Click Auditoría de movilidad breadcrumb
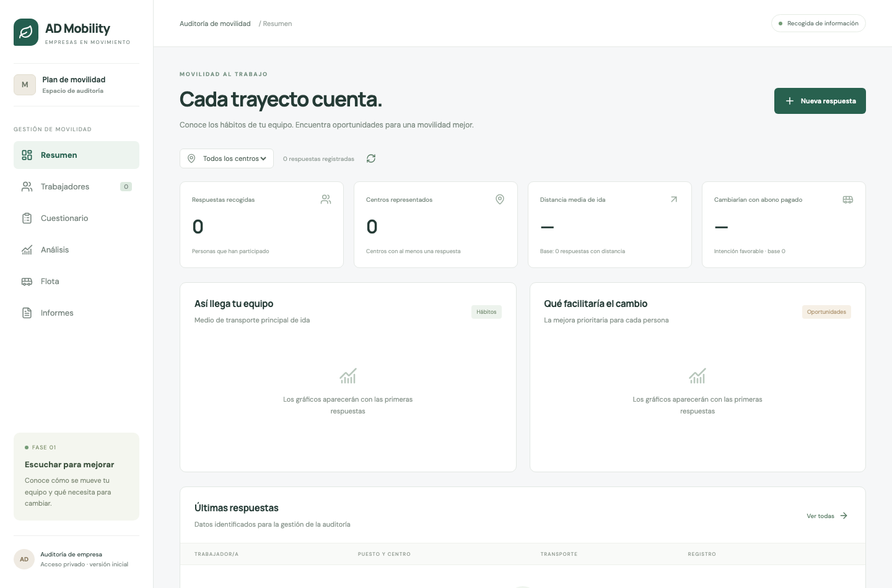Viewport: 892px width, 588px height. (x=215, y=24)
